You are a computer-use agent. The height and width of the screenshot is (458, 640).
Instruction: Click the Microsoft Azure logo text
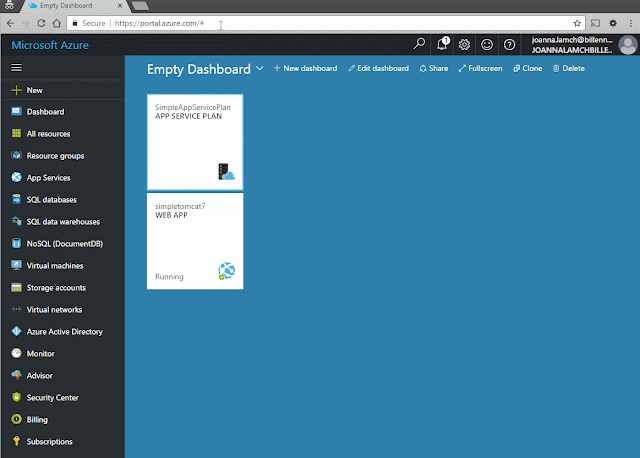pyautogui.click(x=50, y=45)
